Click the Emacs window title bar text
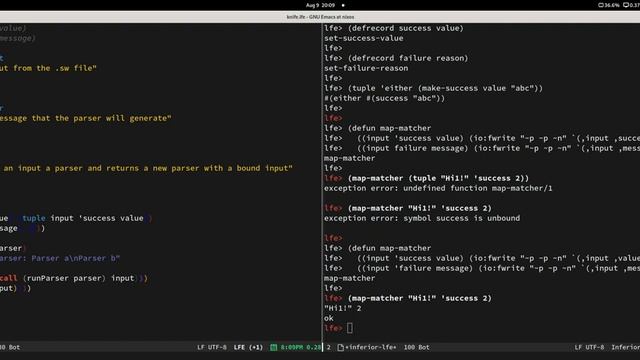Viewport: 640px width, 360px height. [320, 17]
